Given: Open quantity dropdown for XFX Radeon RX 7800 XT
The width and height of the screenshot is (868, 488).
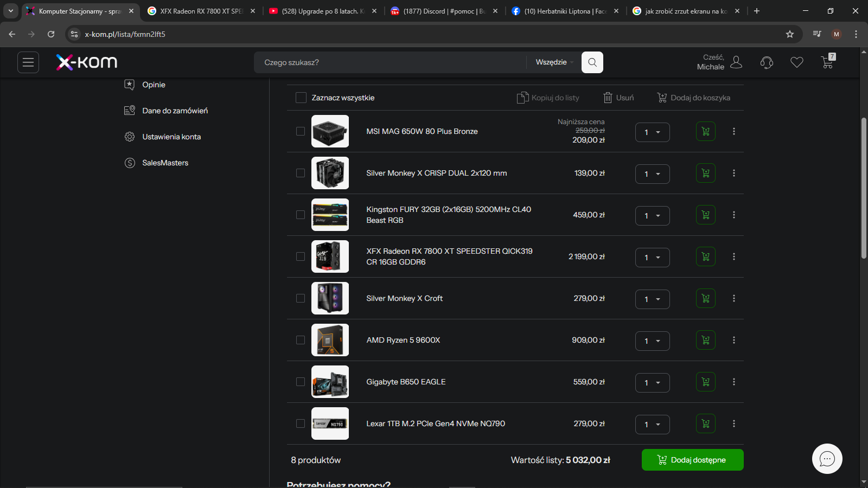Looking at the screenshot, I should point(653,258).
